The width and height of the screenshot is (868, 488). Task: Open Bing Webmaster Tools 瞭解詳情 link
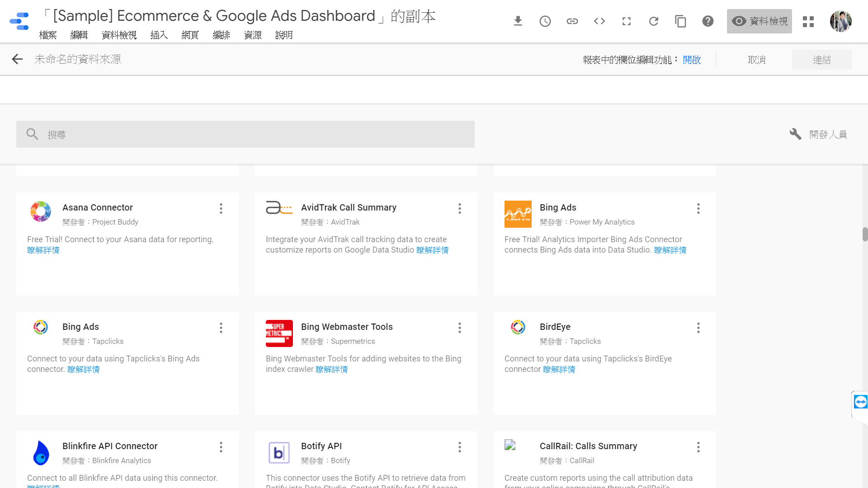(x=332, y=370)
